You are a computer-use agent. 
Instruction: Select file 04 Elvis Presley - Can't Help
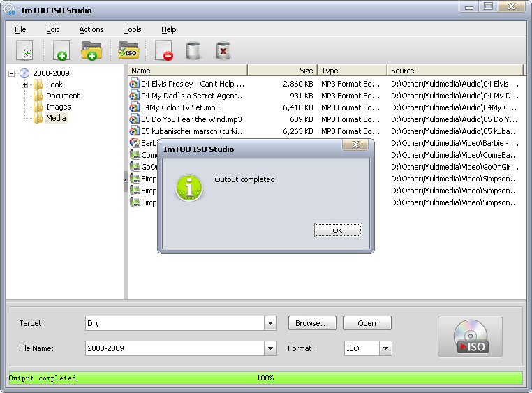(193, 84)
